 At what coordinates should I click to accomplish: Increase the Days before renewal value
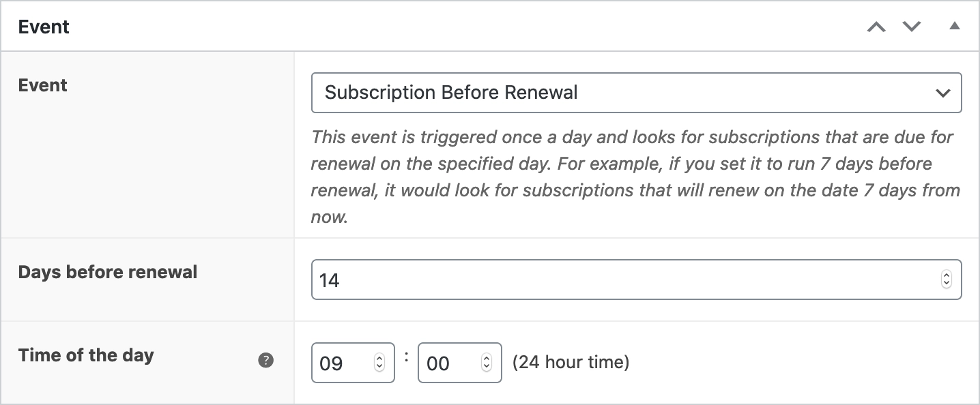tap(946, 275)
